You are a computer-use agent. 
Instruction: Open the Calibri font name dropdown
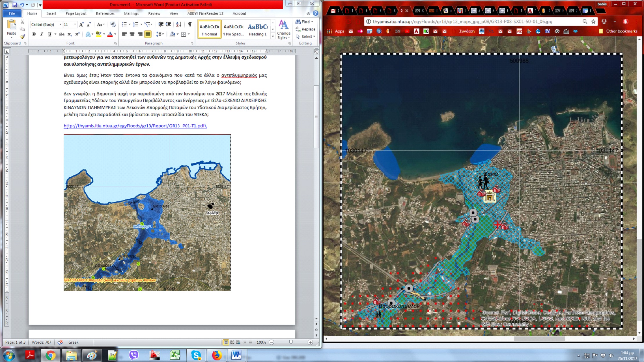(x=60, y=25)
